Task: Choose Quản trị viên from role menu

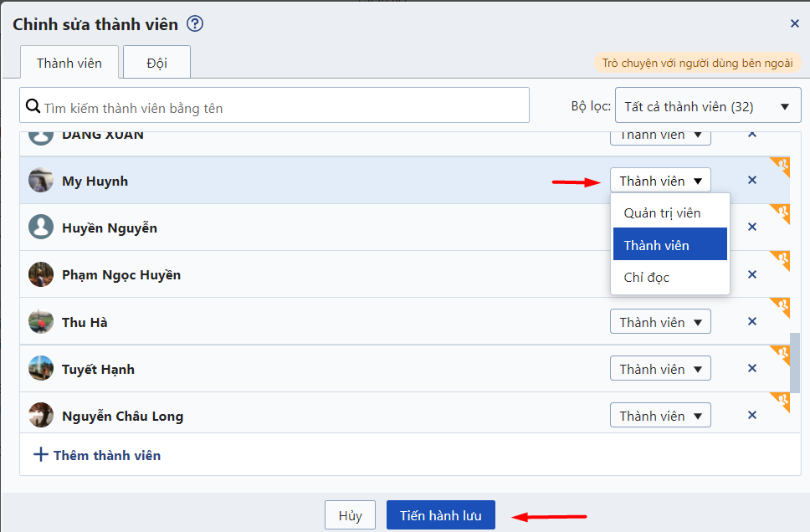Action: point(669,212)
